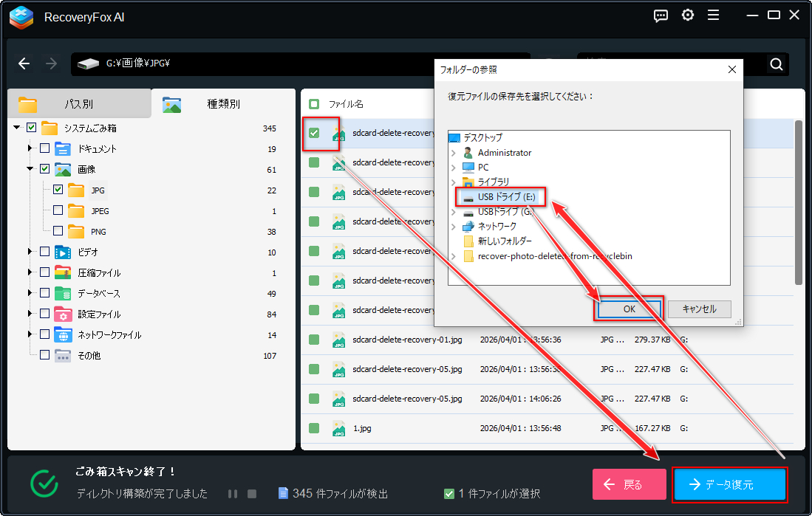Open the hamburger menu icon
Image resolution: width=812 pixels, height=516 pixels.
pos(713,16)
